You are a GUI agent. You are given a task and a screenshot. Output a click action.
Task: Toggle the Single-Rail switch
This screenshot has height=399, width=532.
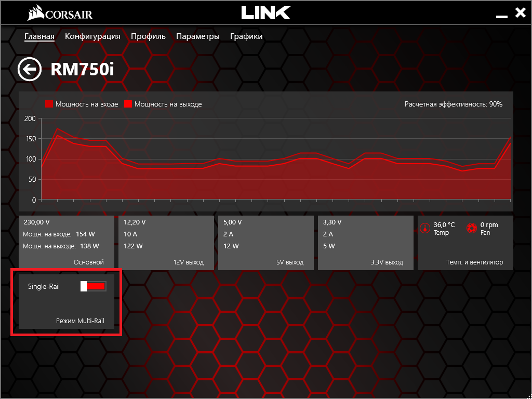(x=94, y=286)
